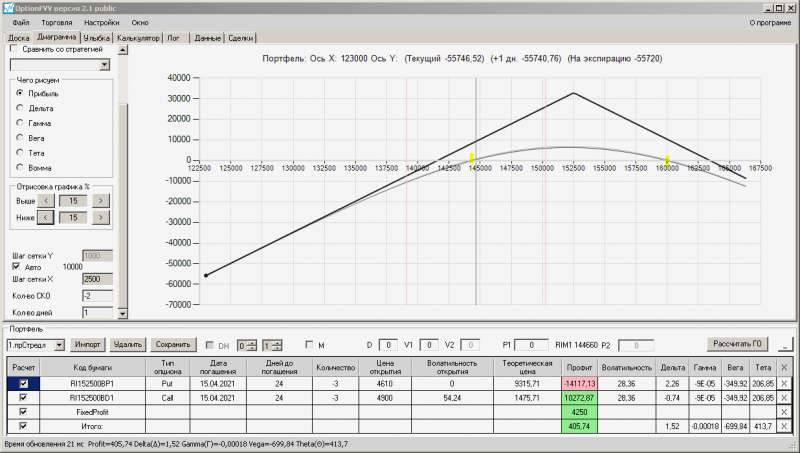Click the left yellow breakeven marker on chart
The height and width of the screenshot is (453, 800).
click(x=472, y=158)
